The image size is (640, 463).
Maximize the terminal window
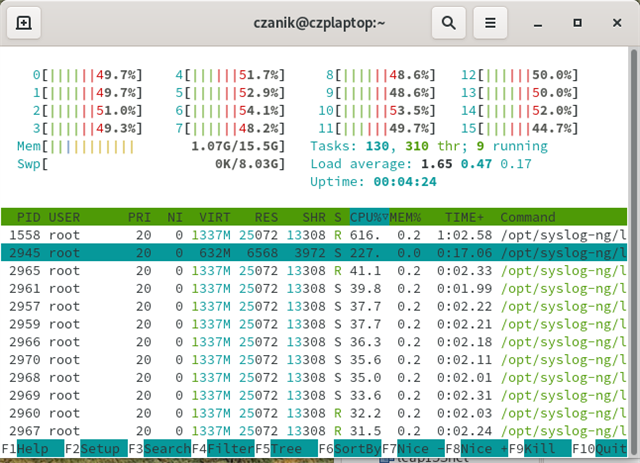[x=577, y=23]
